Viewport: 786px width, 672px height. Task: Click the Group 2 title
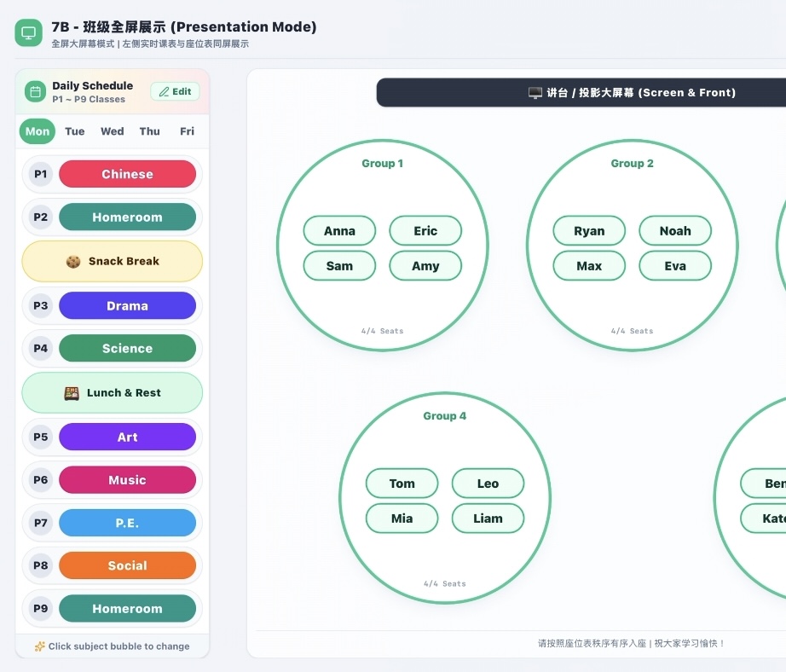tap(632, 164)
